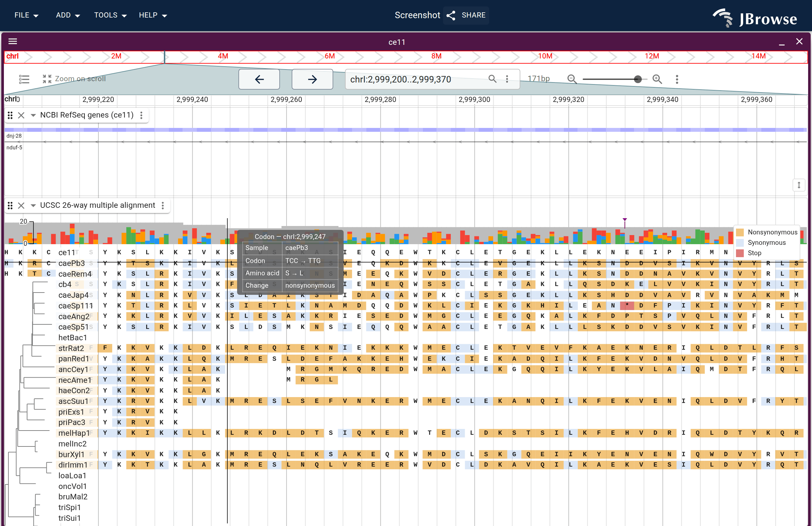The image size is (812, 526).
Task: Pan the view right with the forward arrow
Action: pos(312,79)
